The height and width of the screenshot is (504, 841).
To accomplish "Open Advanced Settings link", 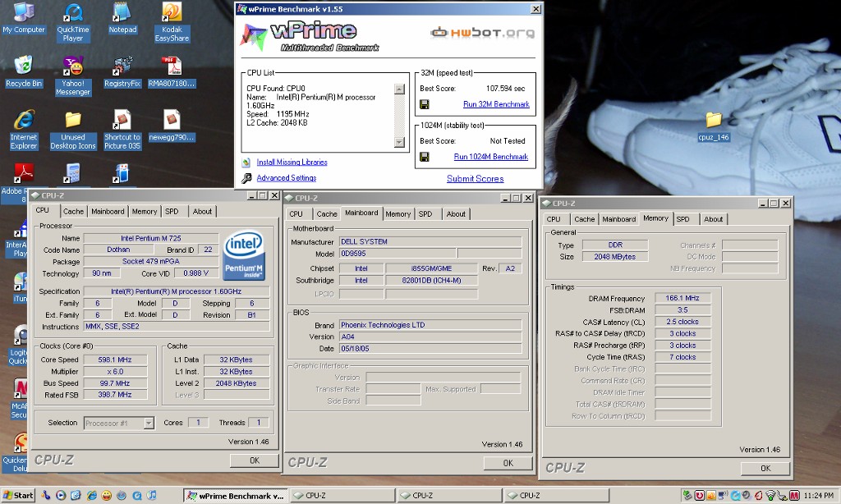I will [x=287, y=178].
